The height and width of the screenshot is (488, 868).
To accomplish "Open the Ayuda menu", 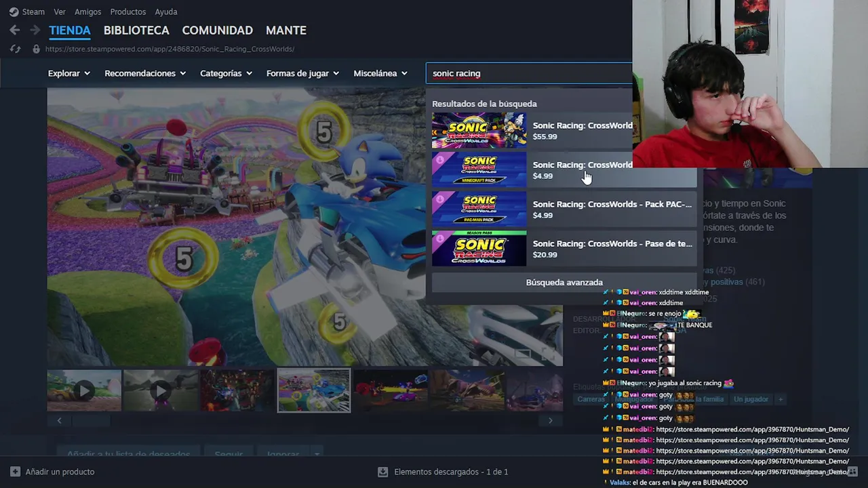I will pos(165,12).
